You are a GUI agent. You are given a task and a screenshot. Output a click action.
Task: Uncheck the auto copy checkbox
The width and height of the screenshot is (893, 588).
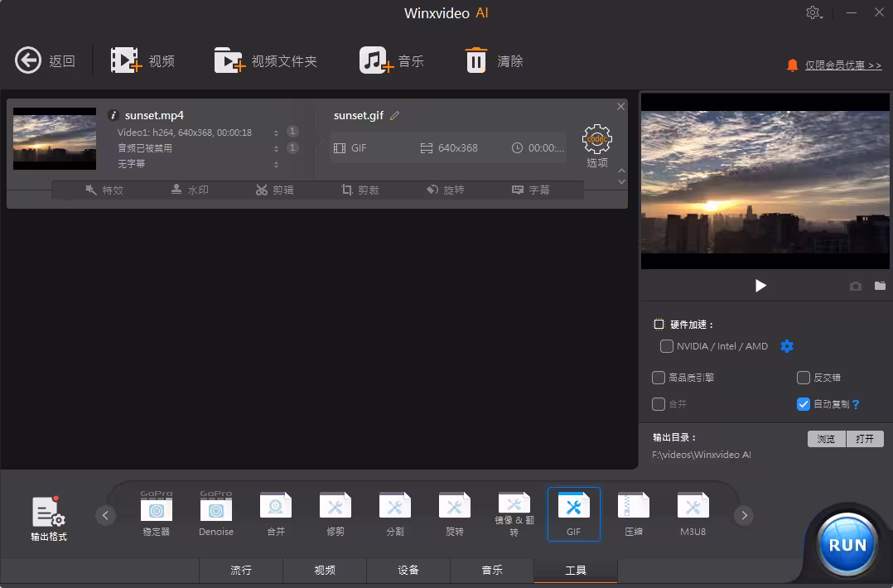click(803, 404)
